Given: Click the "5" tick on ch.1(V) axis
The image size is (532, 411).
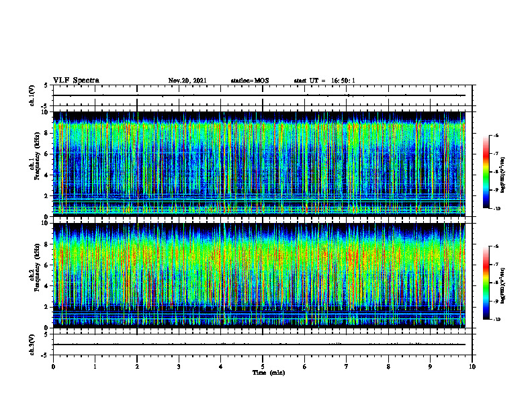Looking at the screenshot, I should [47, 86].
